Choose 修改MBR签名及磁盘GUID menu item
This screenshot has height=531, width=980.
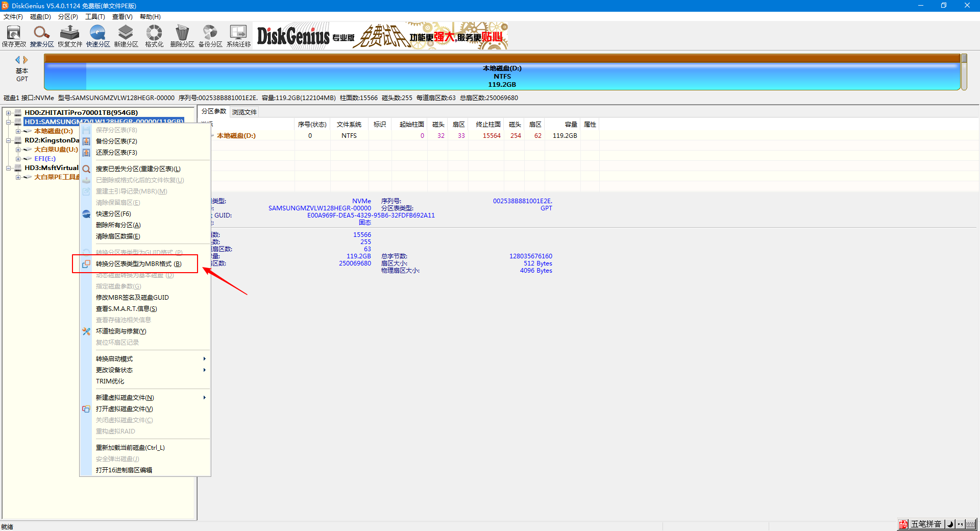(145, 298)
